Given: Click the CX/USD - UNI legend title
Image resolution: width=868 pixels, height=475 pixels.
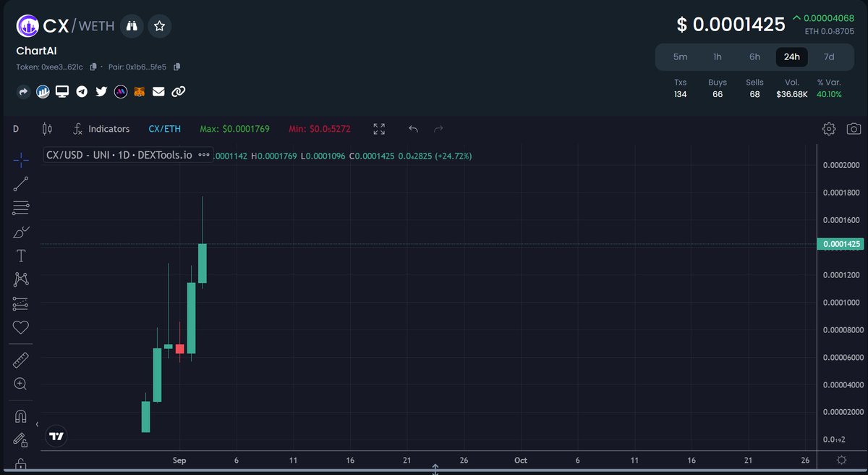Looking at the screenshot, I should (x=119, y=156).
